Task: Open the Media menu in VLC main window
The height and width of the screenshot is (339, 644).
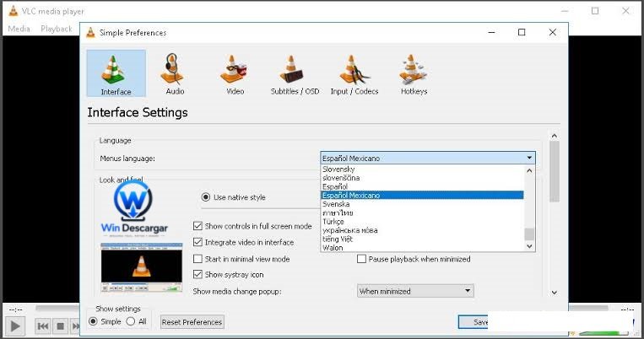Action: (19, 29)
